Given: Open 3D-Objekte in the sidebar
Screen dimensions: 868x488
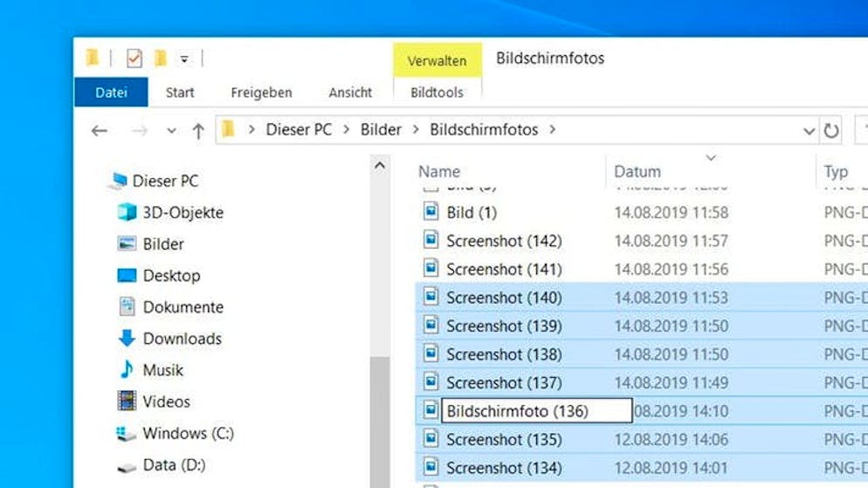Looking at the screenshot, I should click(x=183, y=212).
